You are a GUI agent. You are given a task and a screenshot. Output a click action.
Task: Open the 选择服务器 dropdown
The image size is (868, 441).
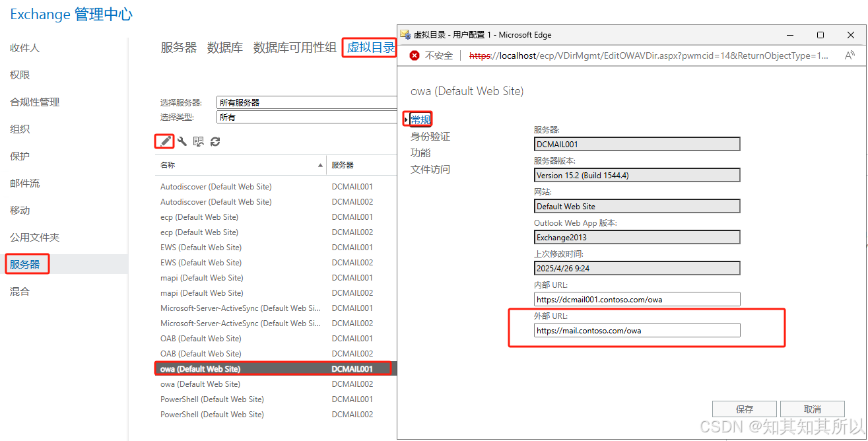pyautogui.click(x=306, y=102)
